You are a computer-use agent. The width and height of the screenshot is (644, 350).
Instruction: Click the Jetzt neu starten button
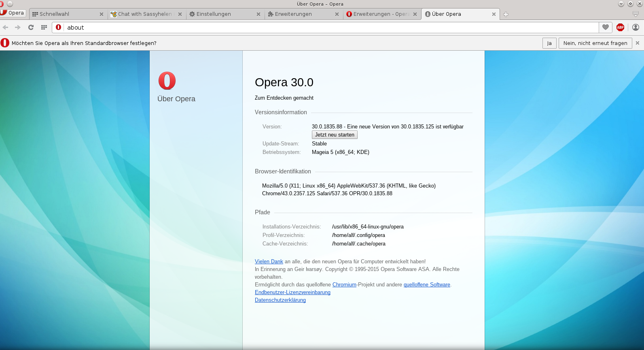(x=335, y=135)
